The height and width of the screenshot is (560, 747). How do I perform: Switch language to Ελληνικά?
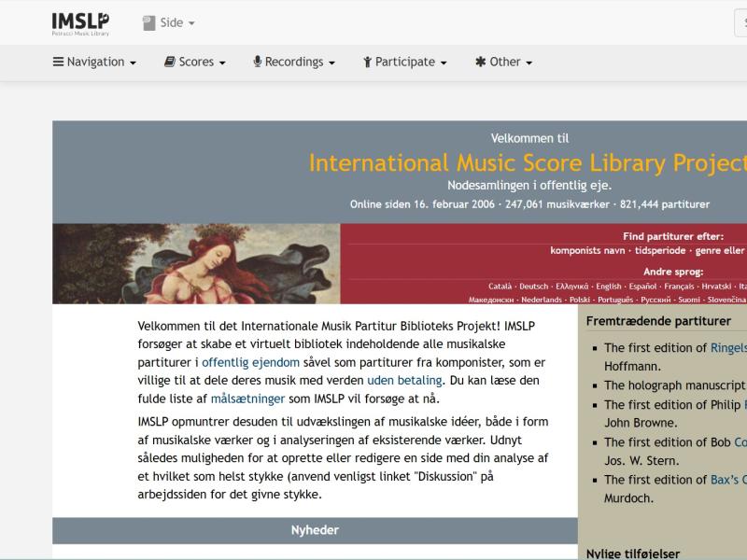tap(572, 287)
